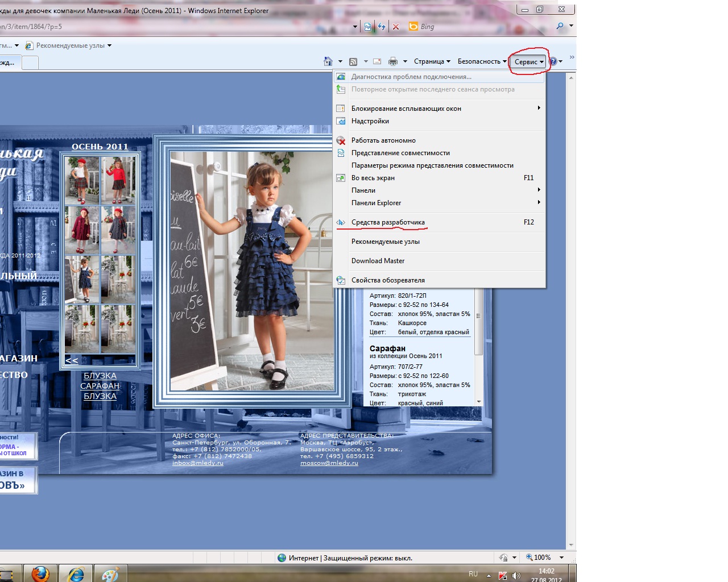The image size is (728, 582).
Task: Click the Read Mail envelope icon
Action: pyautogui.click(x=377, y=61)
